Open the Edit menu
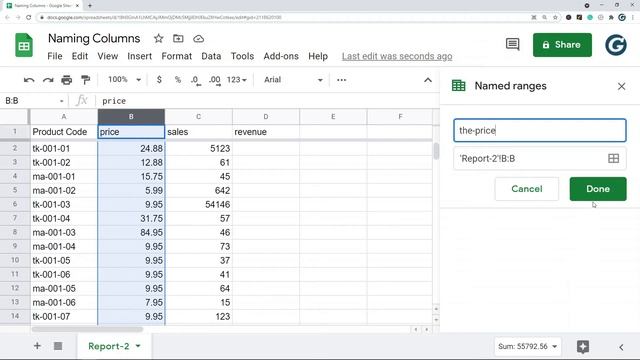This screenshot has height=360, width=640. 80,56
